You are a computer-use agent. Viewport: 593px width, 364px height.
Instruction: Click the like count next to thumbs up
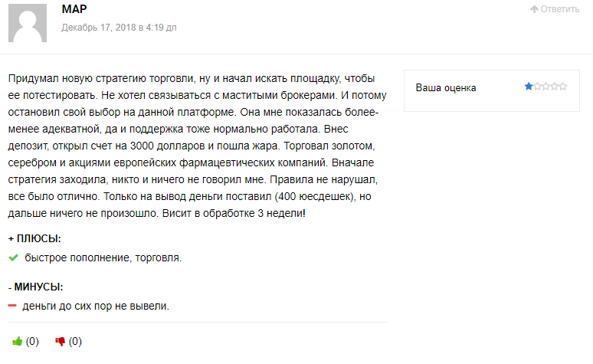point(32,341)
